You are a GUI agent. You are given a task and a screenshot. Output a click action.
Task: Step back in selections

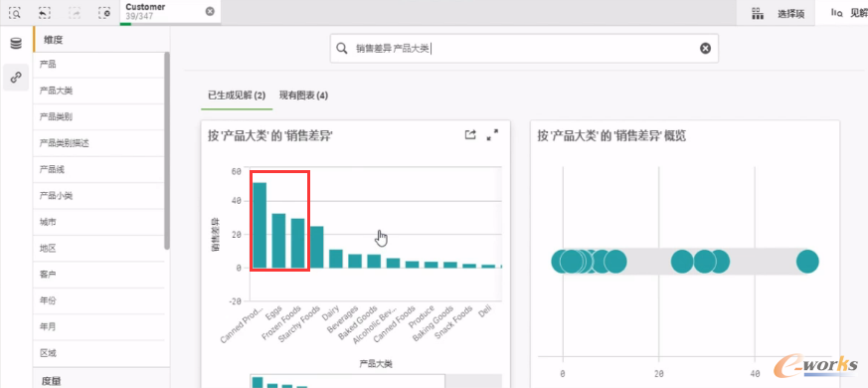(45, 12)
